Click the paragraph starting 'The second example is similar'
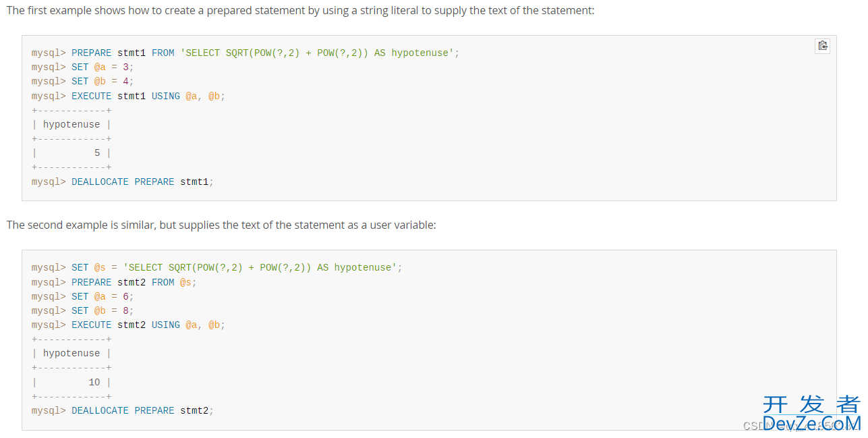Screen dimensions: 868x438 coord(221,225)
